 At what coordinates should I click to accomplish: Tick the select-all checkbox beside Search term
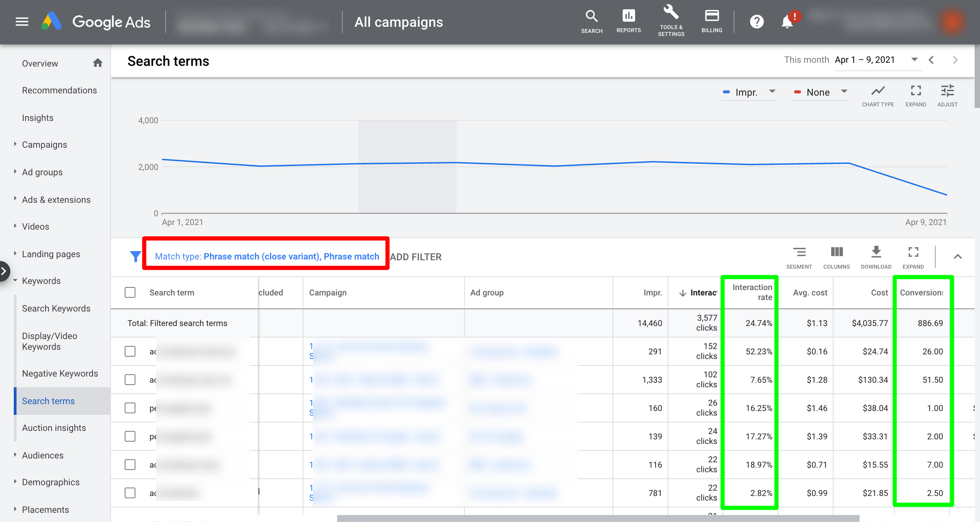(130, 292)
